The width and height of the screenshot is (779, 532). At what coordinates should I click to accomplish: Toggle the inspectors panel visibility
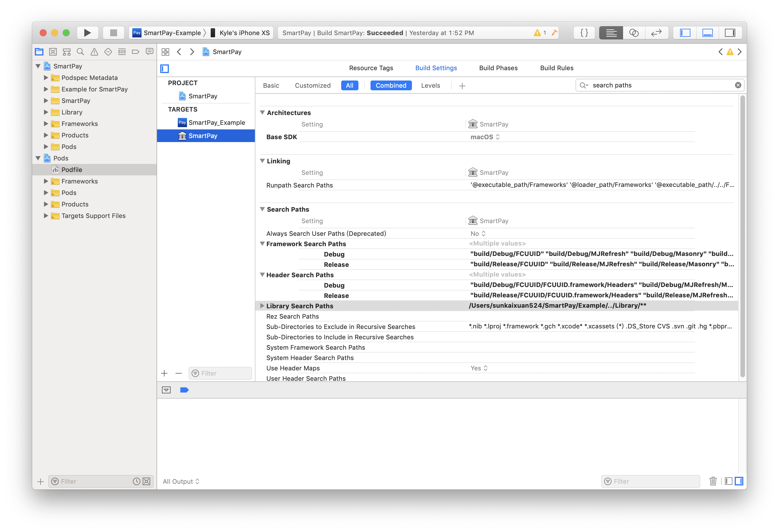[x=730, y=33]
